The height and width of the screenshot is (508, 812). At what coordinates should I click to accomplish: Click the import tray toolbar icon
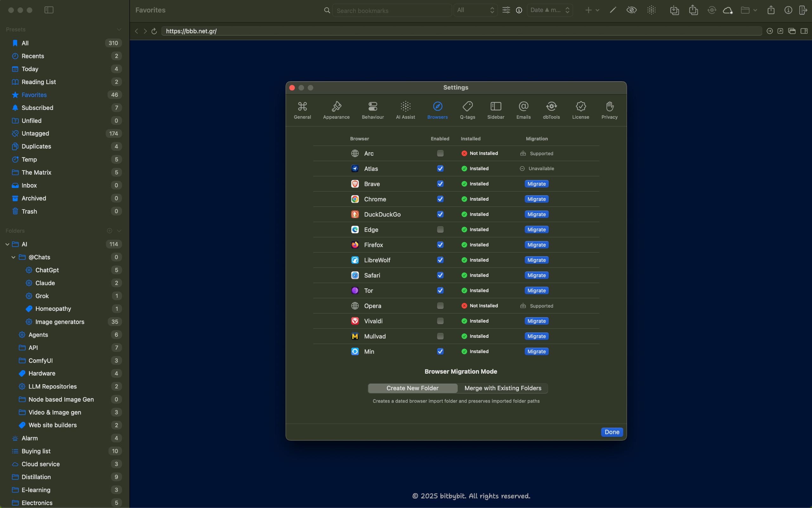[674, 10]
